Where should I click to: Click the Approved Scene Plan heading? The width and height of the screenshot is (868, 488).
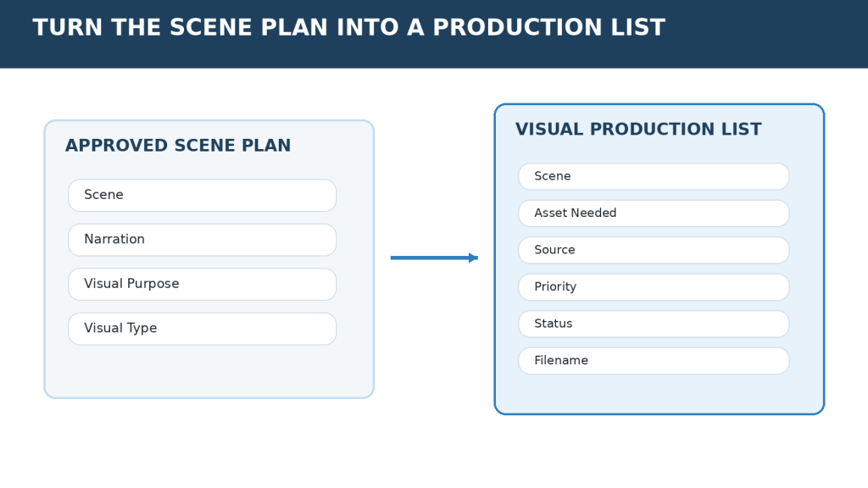178,146
